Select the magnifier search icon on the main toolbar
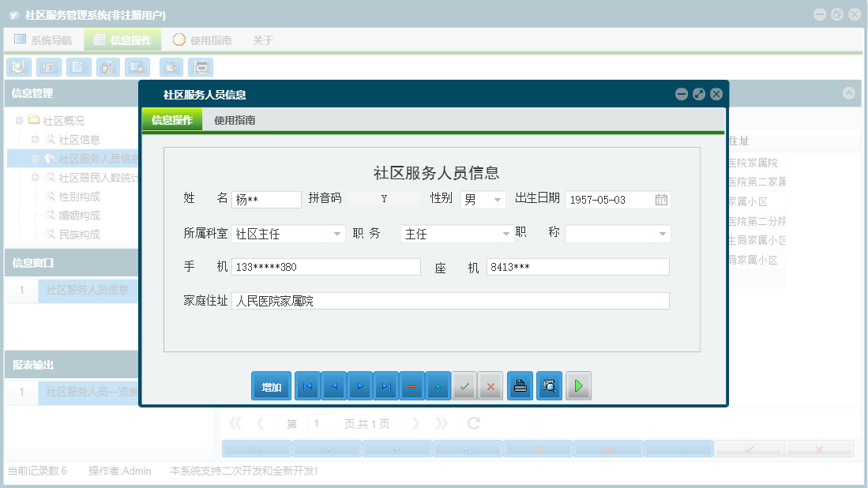This screenshot has width=868, height=488. coord(18,67)
